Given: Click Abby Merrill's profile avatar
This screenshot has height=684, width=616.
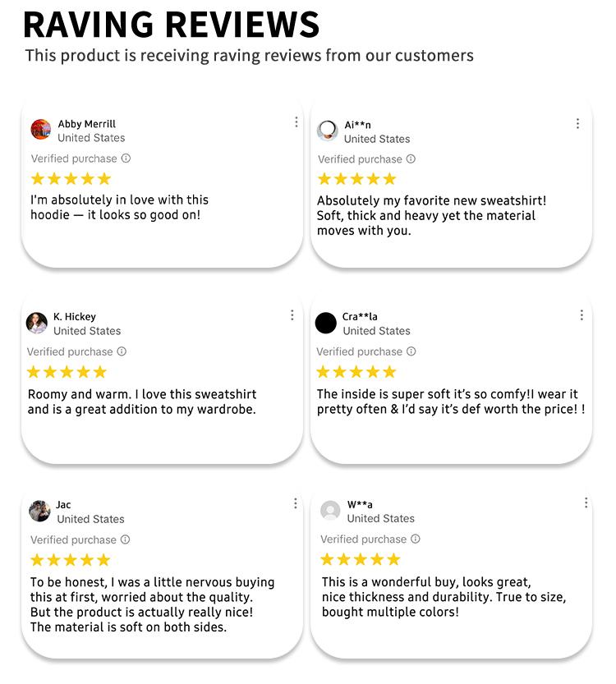Looking at the screenshot, I should coord(41,130).
